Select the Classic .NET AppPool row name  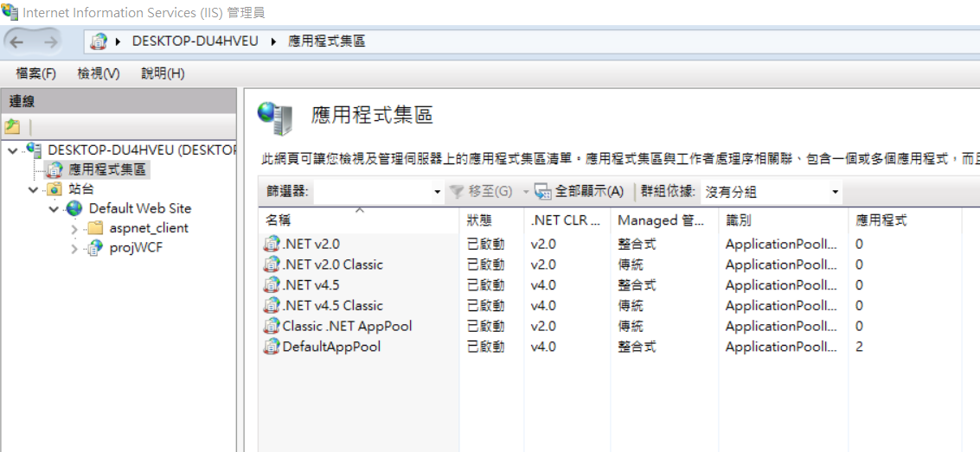coord(347,327)
